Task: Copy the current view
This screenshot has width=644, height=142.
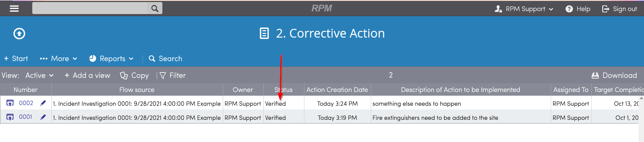Action: pos(135,76)
